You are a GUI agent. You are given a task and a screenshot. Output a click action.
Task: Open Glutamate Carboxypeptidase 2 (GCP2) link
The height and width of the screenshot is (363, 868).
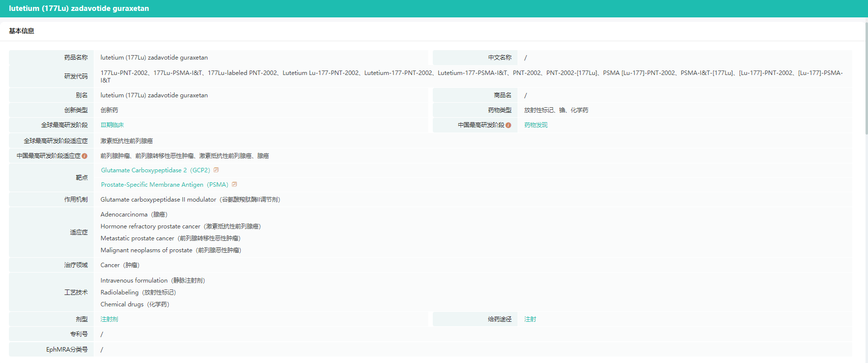click(155, 170)
